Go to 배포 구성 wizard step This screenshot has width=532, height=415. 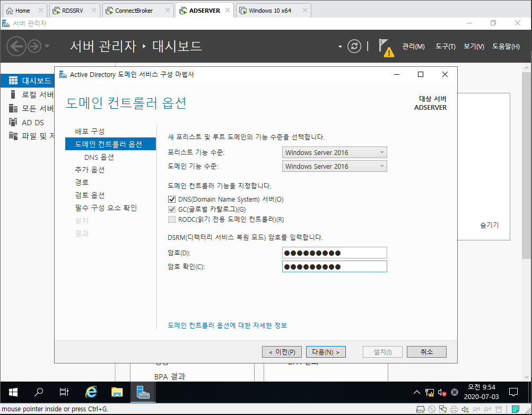[x=90, y=131]
